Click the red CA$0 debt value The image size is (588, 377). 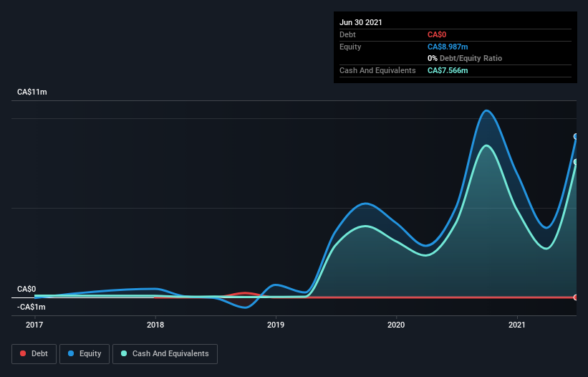(437, 34)
